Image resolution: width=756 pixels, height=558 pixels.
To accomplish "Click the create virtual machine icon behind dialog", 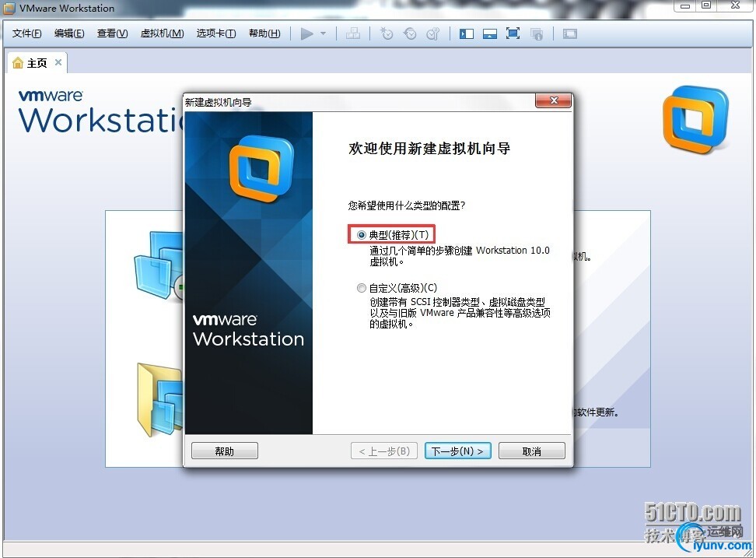I will (x=159, y=265).
